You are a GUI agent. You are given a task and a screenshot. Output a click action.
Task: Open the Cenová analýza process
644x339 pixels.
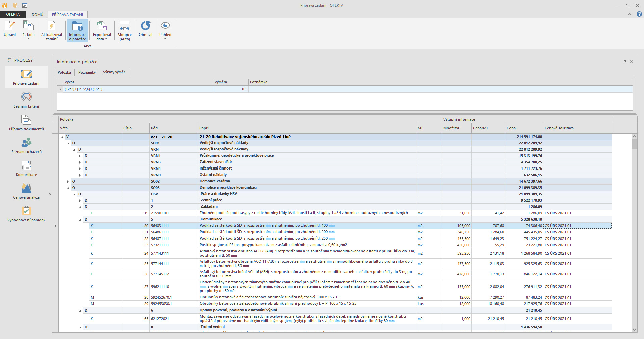[x=26, y=191]
